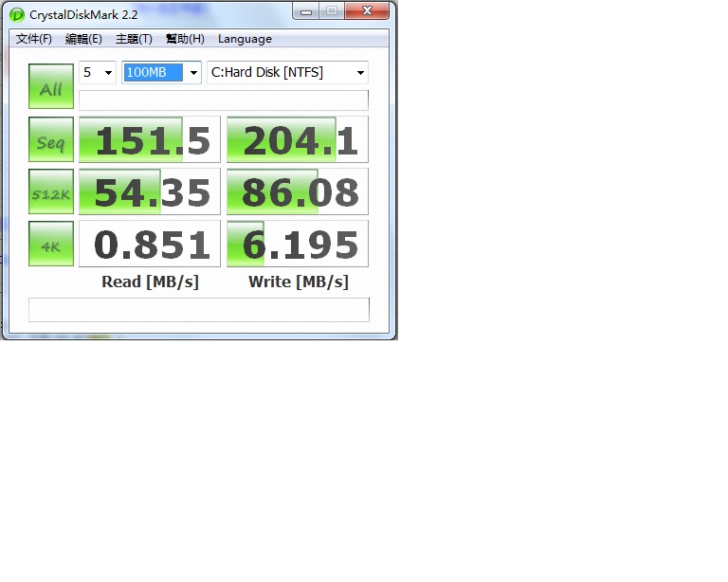Click the progress bar below the dropdowns

224,100
